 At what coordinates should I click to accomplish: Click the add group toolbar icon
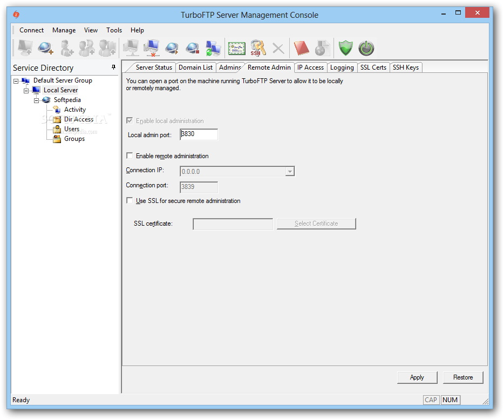[x=87, y=48]
